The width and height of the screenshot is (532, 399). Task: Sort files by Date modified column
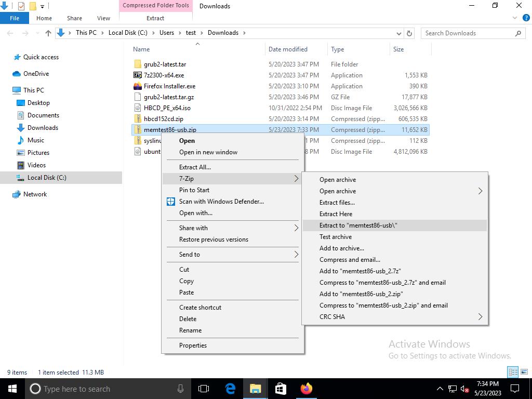pos(288,49)
